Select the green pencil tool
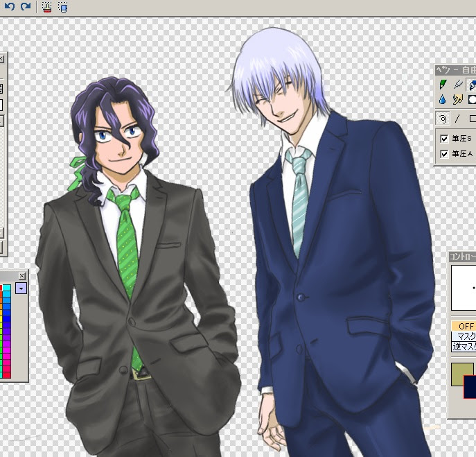476x457 pixels. [443, 85]
